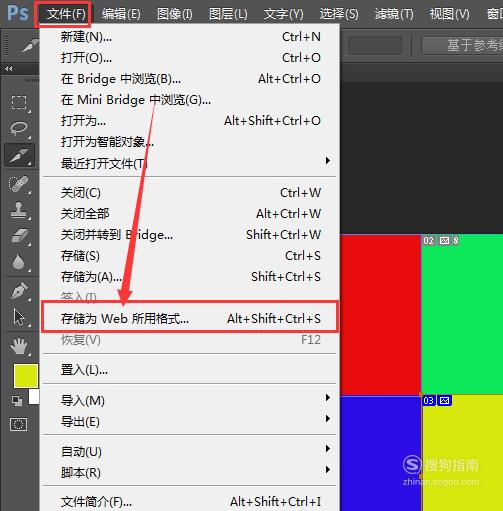Expand 最近打开文件(T) submenu
Image resolution: width=503 pixels, height=511 pixels.
190,163
